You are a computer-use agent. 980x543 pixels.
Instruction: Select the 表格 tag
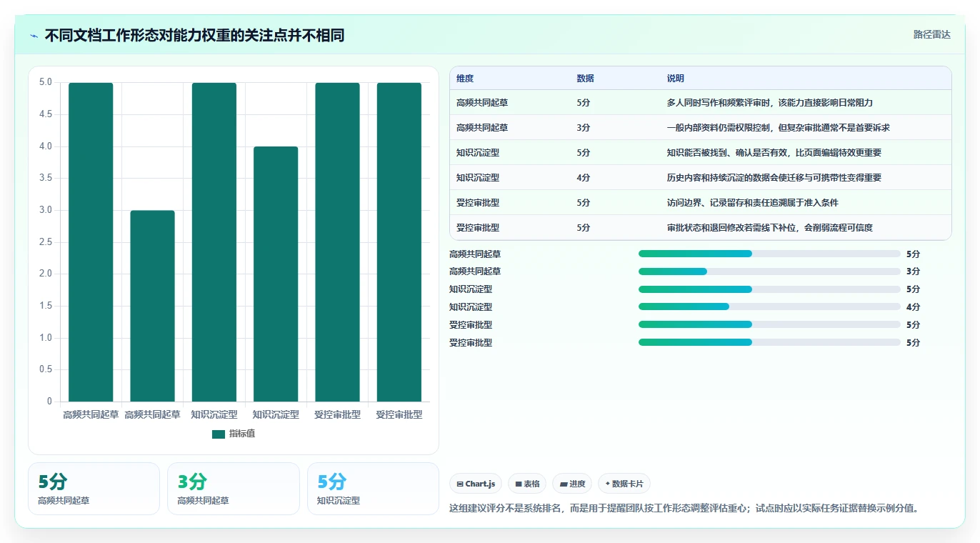[x=527, y=484]
